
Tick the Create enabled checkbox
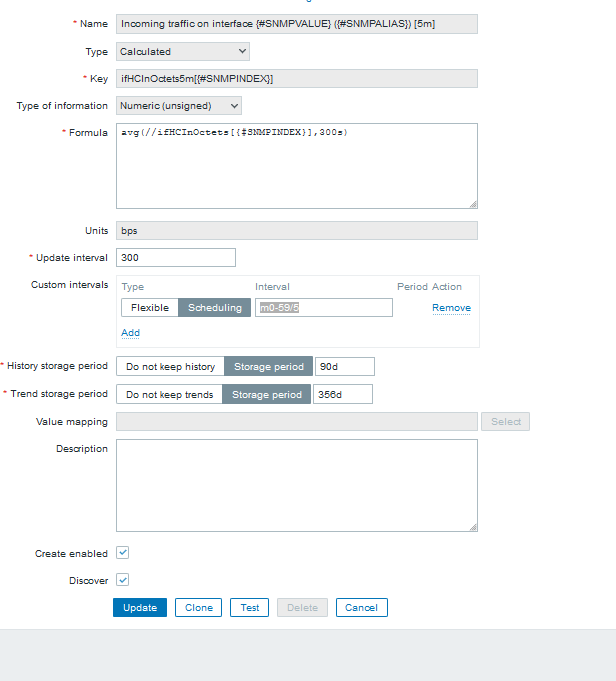123,552
